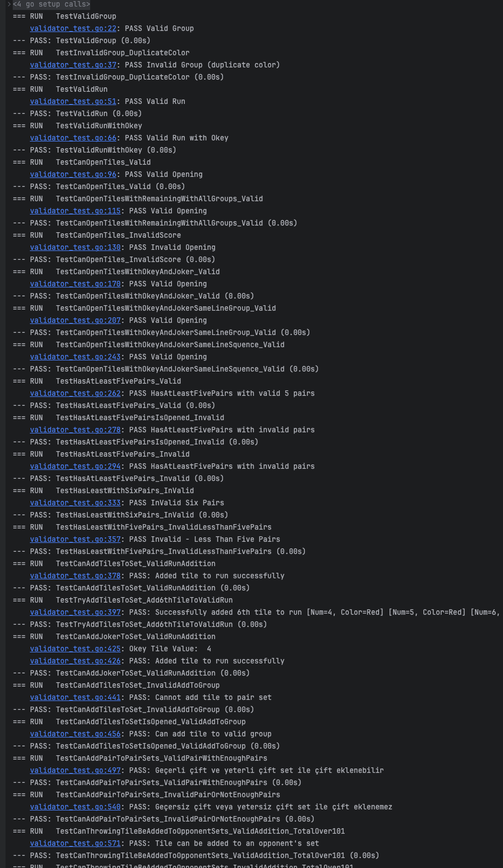Open validator_test.go:130 Invalid Opening link
The width and height of the screenshot is (503, 868).
point(75,247)
